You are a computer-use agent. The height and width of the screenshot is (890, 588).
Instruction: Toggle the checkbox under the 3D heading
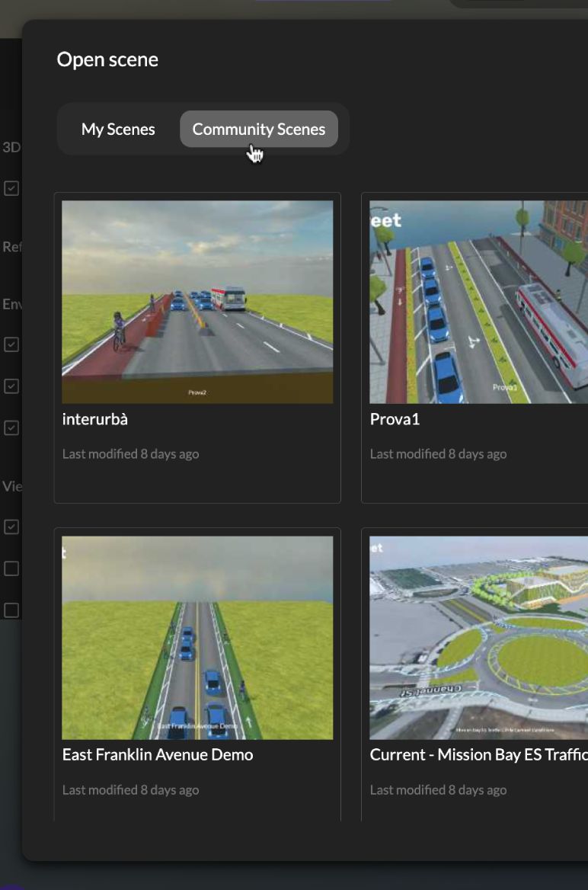(x=11, y=188)
